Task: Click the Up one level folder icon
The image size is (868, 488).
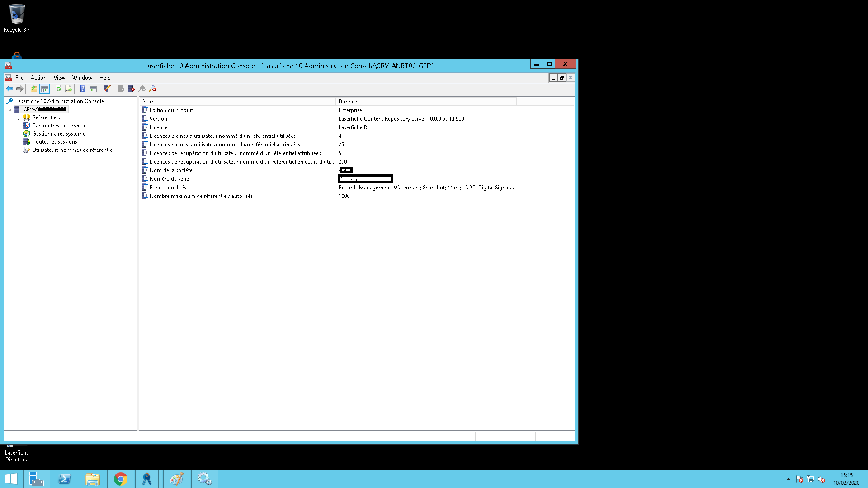Action: [34, 89]
